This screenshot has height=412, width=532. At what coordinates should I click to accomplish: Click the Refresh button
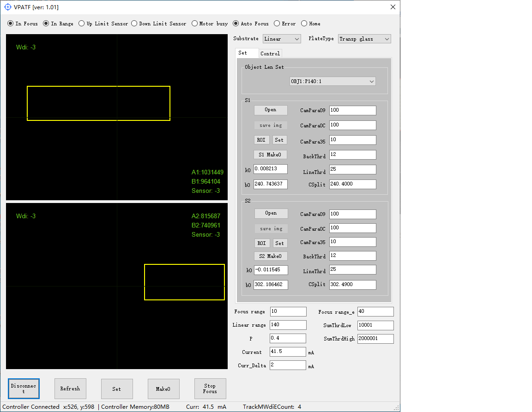click(70, 388)
